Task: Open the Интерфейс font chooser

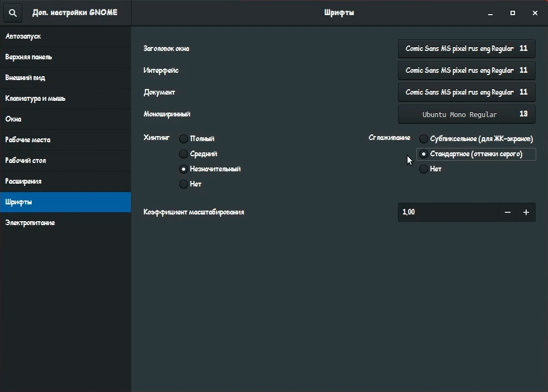Action: 466,71
